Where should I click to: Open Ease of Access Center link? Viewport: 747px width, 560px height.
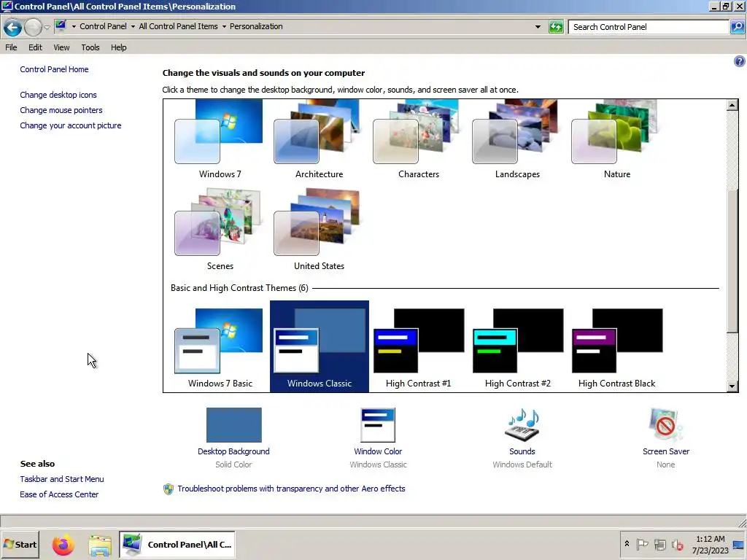(x=59, y=494)
